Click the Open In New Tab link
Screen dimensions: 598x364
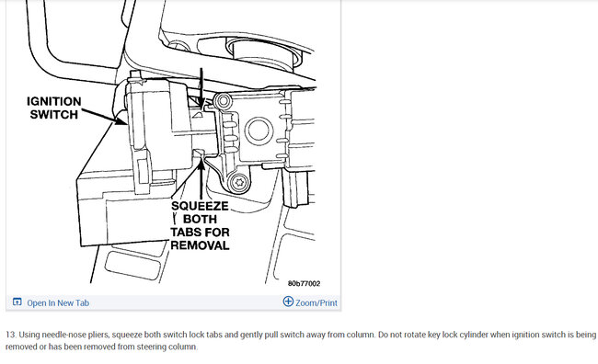coord(58,303)
